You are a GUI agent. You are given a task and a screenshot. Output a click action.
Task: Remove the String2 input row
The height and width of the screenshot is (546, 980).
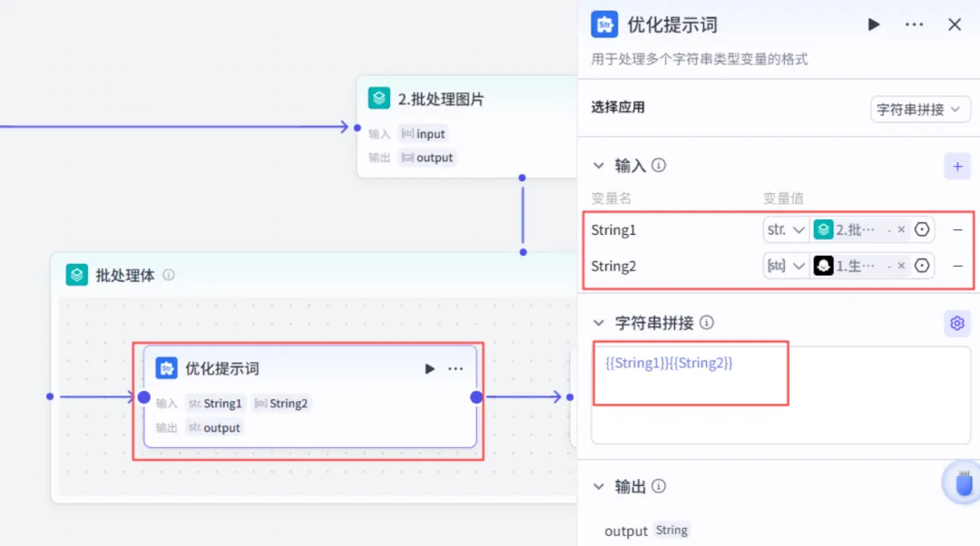tap(957, 266)
